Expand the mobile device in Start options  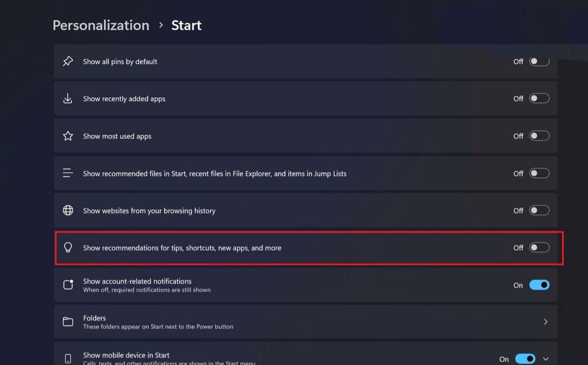tap(546, 359)
